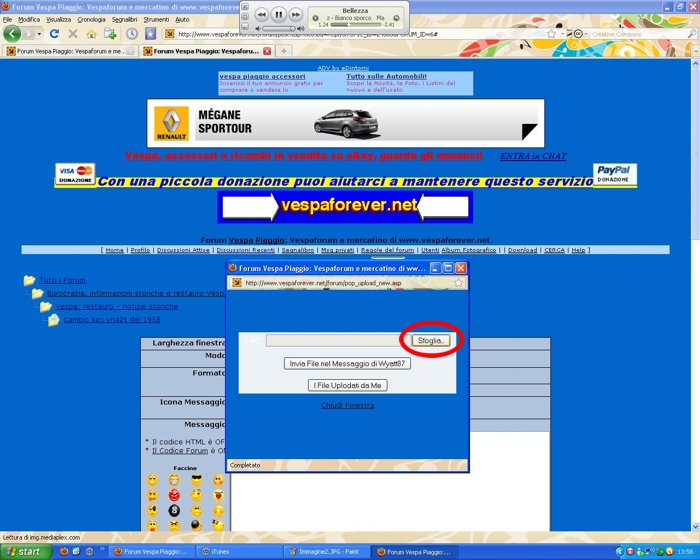700x560 pixels.
Task: Open Vespa: restauro - notizie storiche folder link
Action: point(117,306)
